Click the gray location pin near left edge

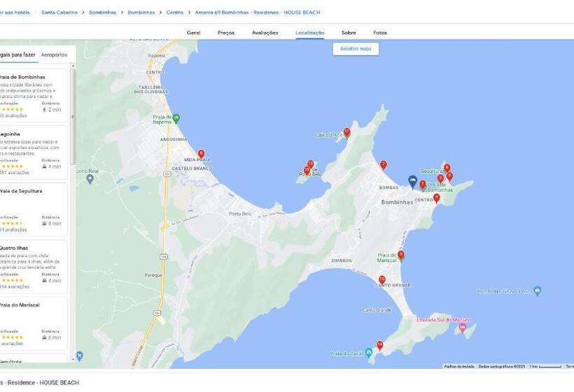[90, 179]
